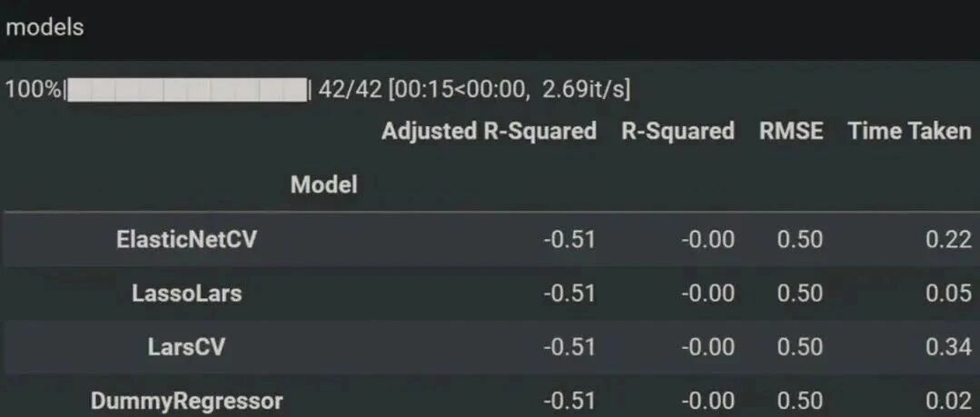This screenshot has width=980, height=417.
Task: Select the R-Squared column header
Action: (678, 131)
